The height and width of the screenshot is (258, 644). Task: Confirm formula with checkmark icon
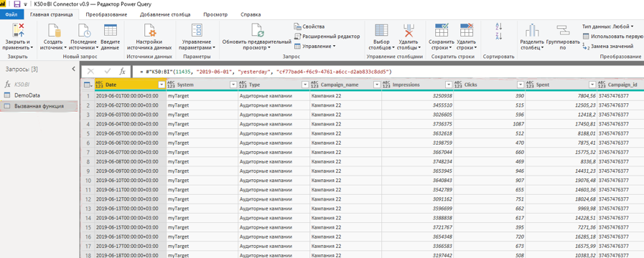point(108,72)
